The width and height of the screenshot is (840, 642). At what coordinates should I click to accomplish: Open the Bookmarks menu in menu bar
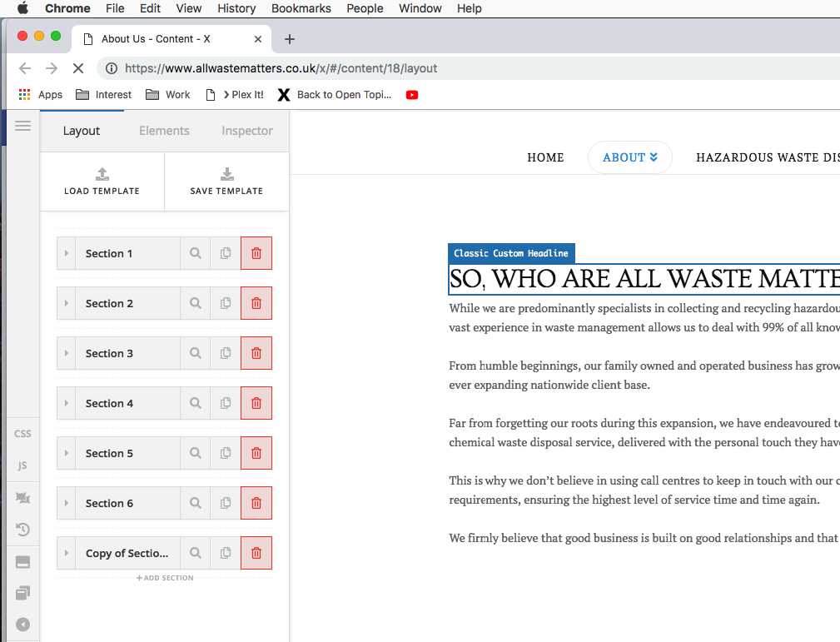[x=301, y=8]
